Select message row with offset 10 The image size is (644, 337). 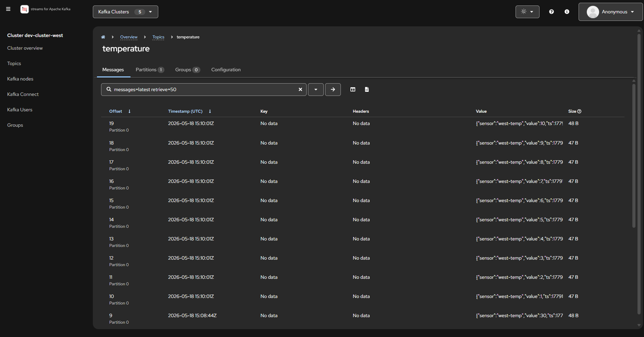click(362, 299)
